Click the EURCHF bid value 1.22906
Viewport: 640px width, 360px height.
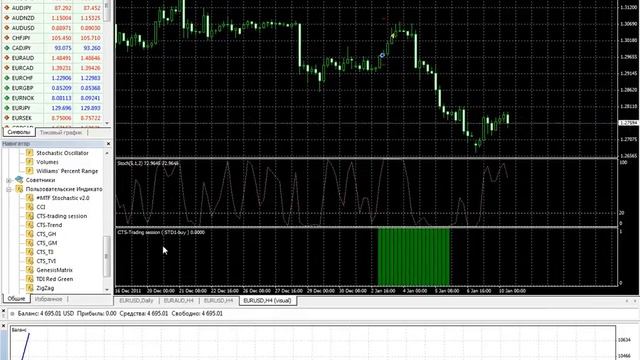coord(61,78)
